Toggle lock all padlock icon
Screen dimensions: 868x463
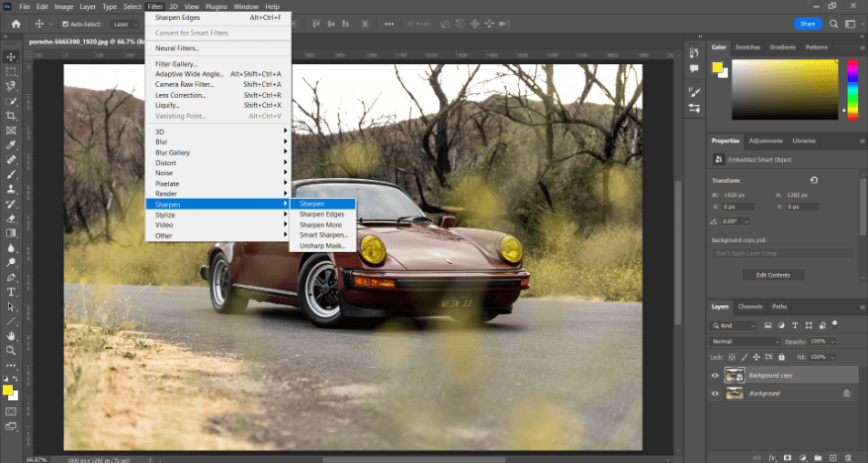point(781,357)
